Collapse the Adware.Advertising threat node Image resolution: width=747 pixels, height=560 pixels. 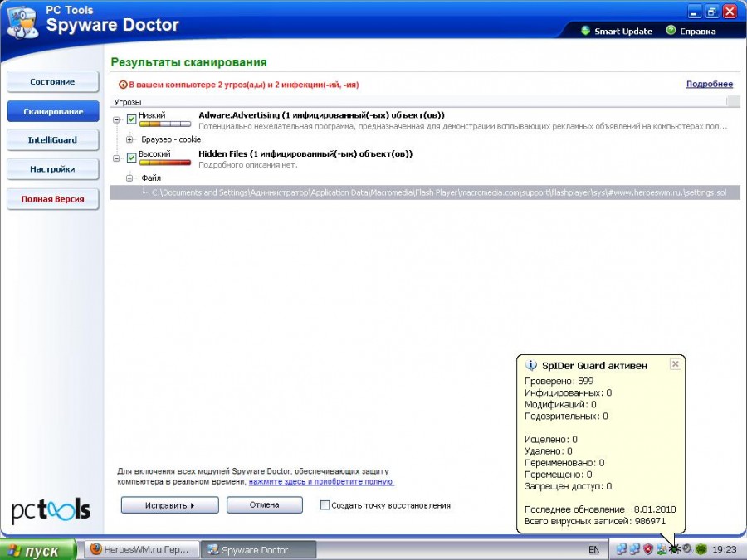point(116,119)
